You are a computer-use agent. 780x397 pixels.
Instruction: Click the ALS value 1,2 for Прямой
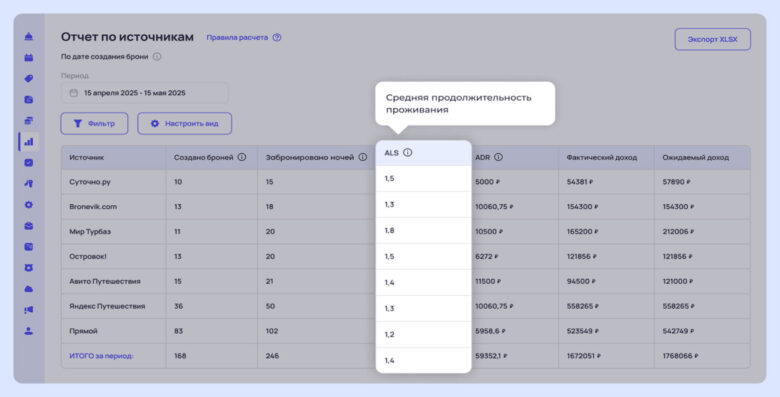click(x=389, y=334)
